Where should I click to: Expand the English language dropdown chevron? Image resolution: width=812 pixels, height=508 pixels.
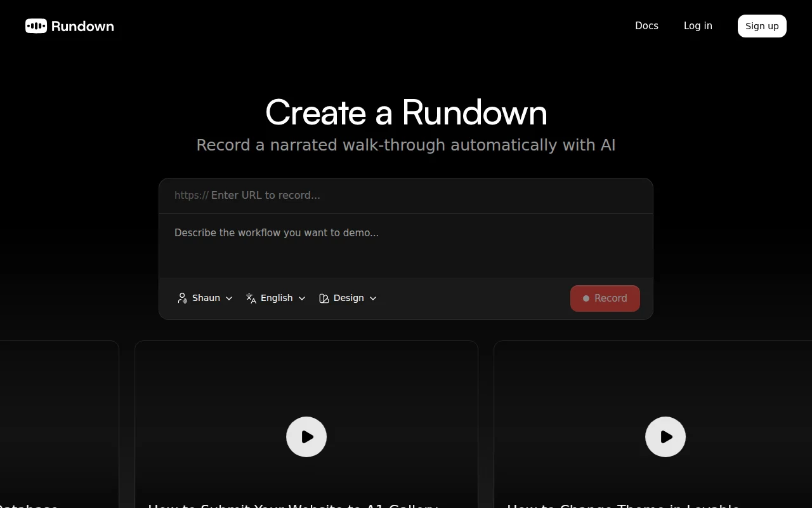pos(302,298)
